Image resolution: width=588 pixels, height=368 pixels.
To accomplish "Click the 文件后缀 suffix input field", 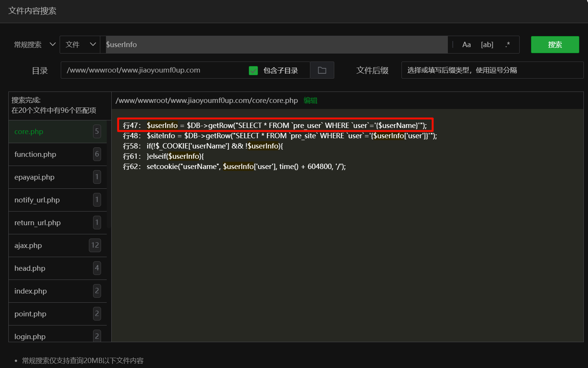I will (x=492, y=70).
